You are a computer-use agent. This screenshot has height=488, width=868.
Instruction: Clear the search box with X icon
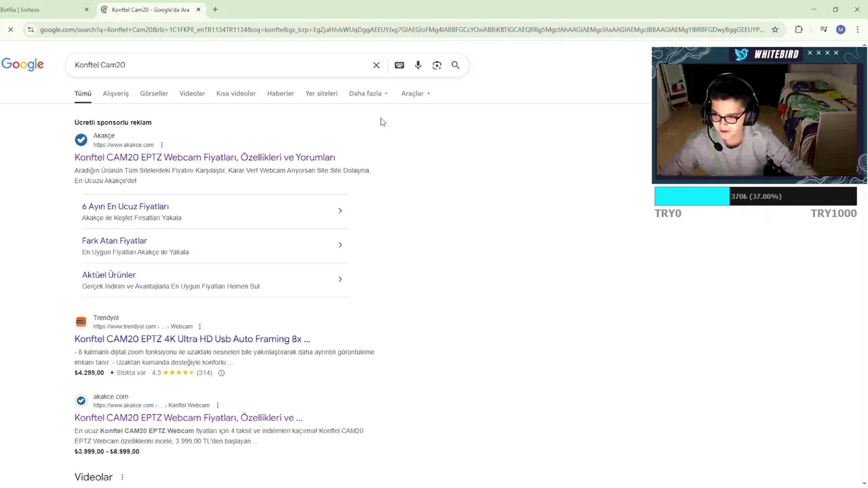click(x=376, y=65)
